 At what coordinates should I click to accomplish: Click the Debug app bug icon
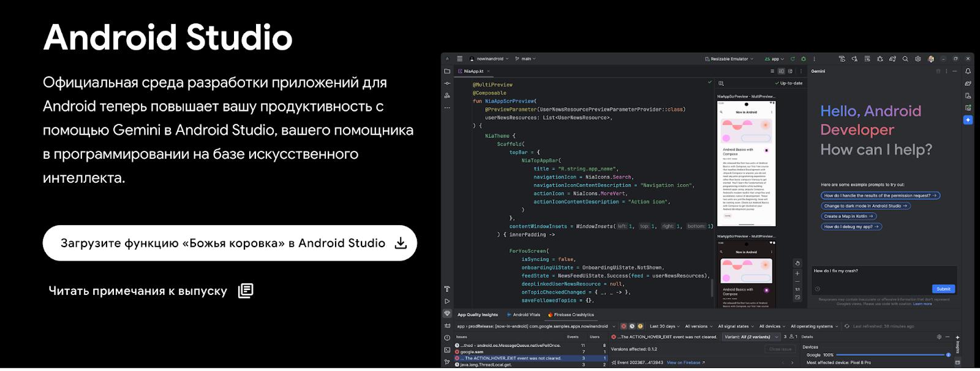804,59
